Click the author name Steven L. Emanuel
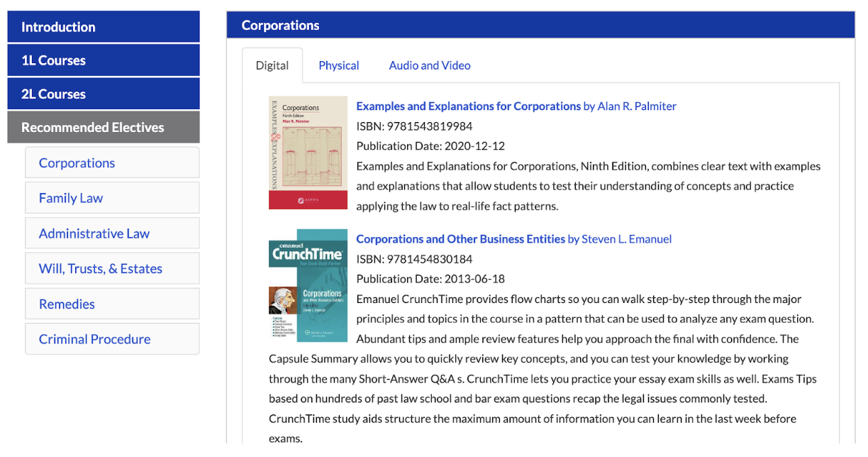 pos(626,239)
